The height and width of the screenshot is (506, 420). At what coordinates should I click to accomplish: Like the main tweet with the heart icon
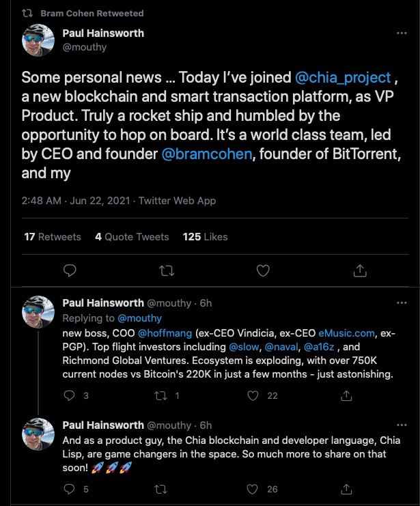[x=263, y=270]
